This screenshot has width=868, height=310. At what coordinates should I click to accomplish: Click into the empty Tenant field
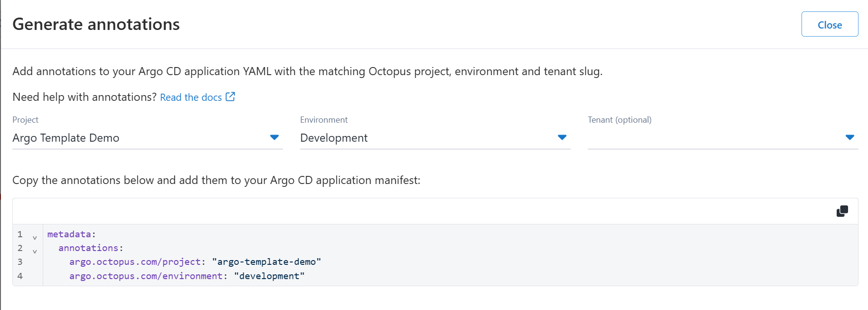[x=712, y=138]
